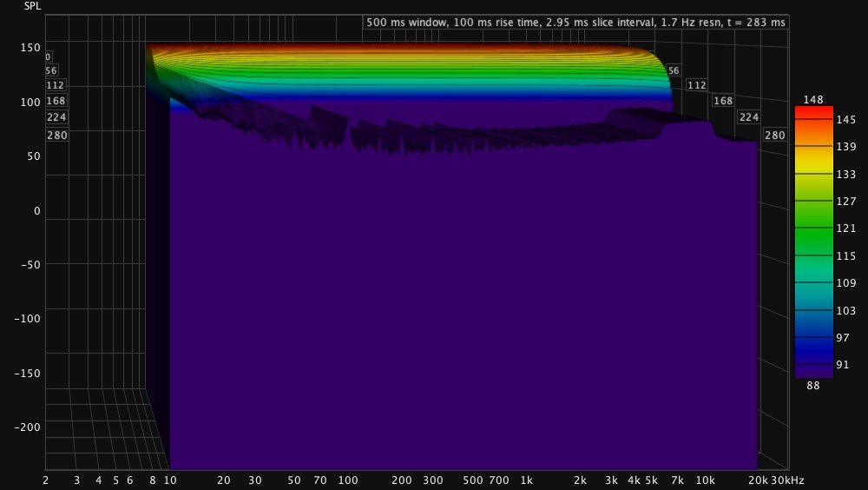Click the SPL axis title label
Image resolution: width=868 pixels, height=490 pixels.
point(32,6)
